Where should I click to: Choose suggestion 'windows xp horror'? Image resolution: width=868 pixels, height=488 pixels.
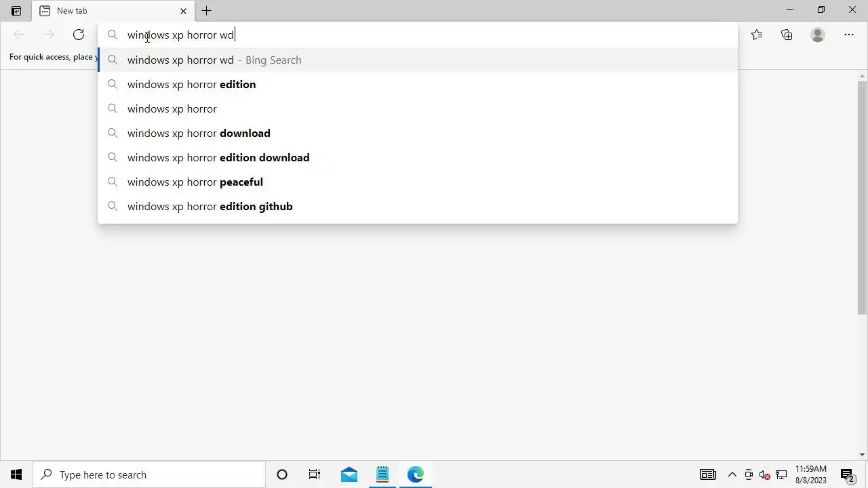point(418,108)
